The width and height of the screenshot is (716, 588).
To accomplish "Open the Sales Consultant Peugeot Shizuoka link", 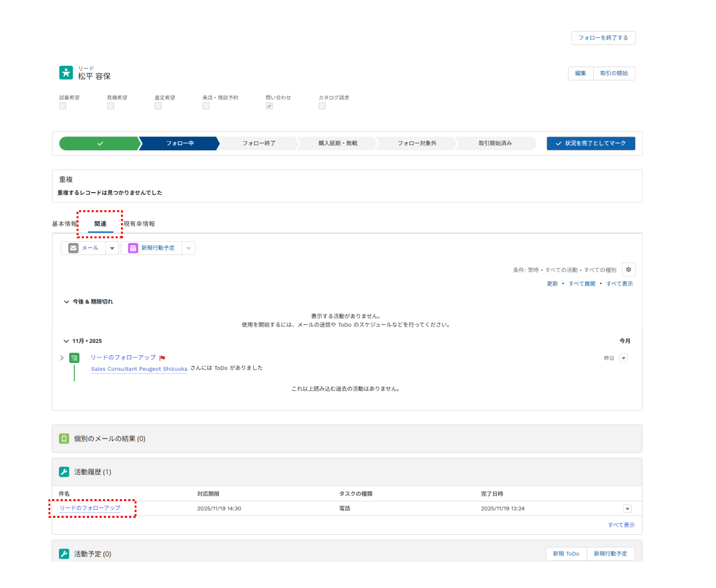I will (139, 369).
